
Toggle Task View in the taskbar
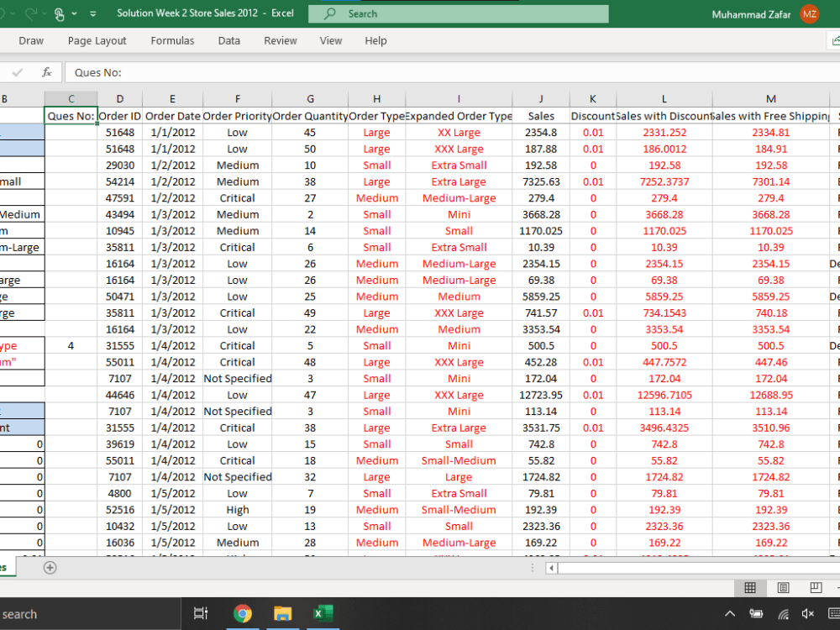coord(201,613)
